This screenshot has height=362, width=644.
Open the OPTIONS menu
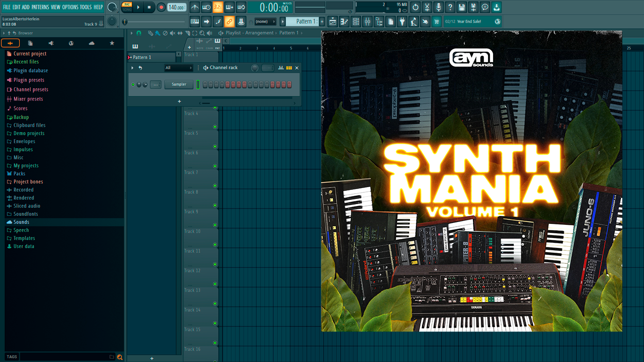tap(70, 7)
